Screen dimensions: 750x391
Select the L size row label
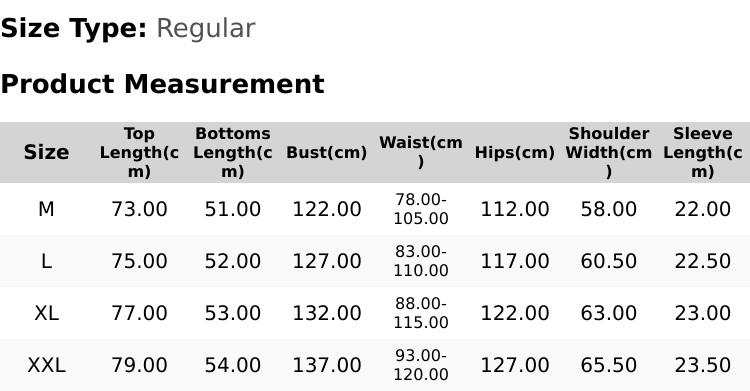point(46,261)
